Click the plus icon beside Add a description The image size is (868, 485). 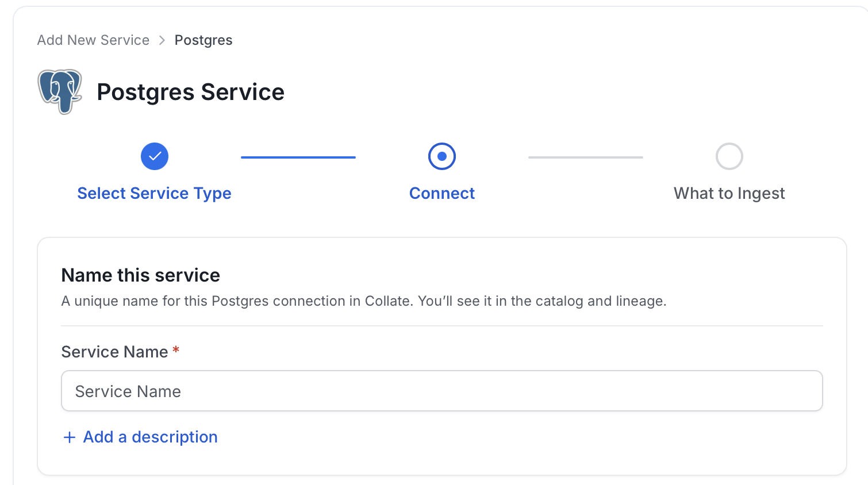pos(70,438)
